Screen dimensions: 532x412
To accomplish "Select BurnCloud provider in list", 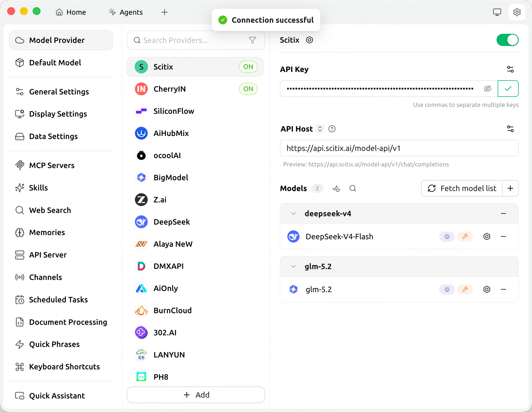I will [195, 310].
